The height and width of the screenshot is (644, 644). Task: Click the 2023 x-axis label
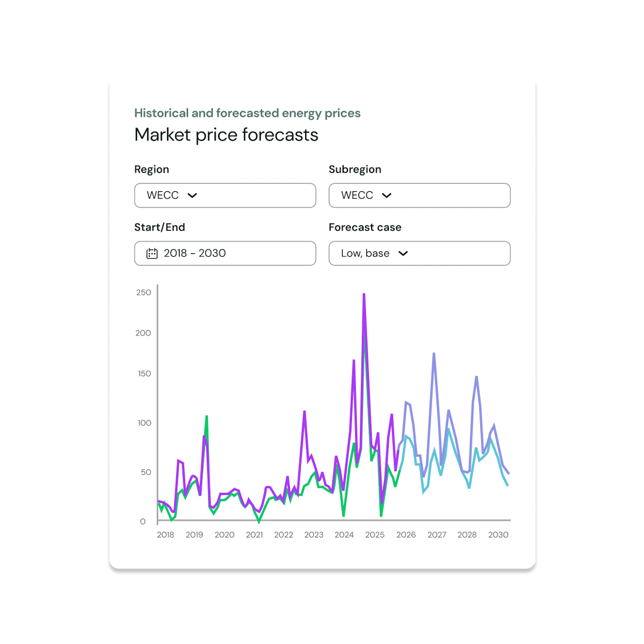pos(314,535)
